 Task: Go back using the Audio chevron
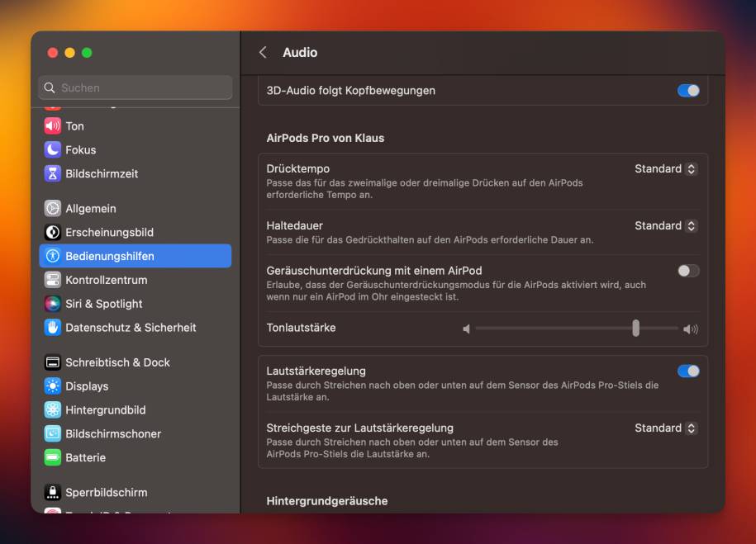tap(264, 53)
